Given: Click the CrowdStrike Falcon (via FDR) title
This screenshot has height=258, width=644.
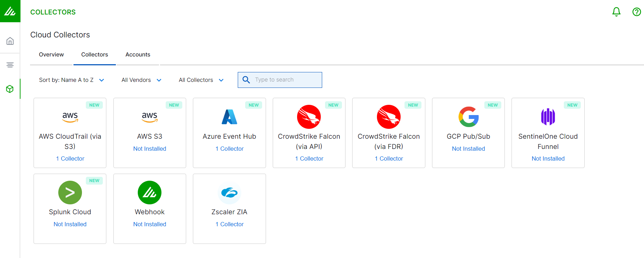Looking at the screenshot, I should (389, 142).
